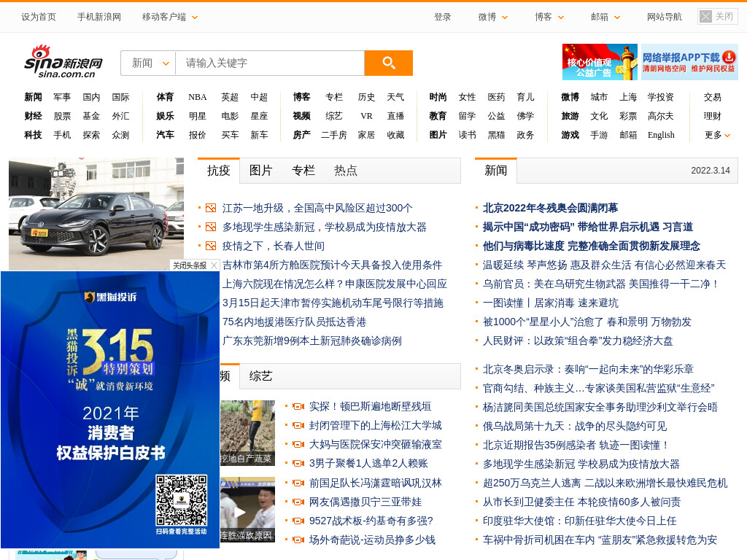Focus the 请输入关键字 search field
This screenshot has width=747, height=560.
[270, 63]
